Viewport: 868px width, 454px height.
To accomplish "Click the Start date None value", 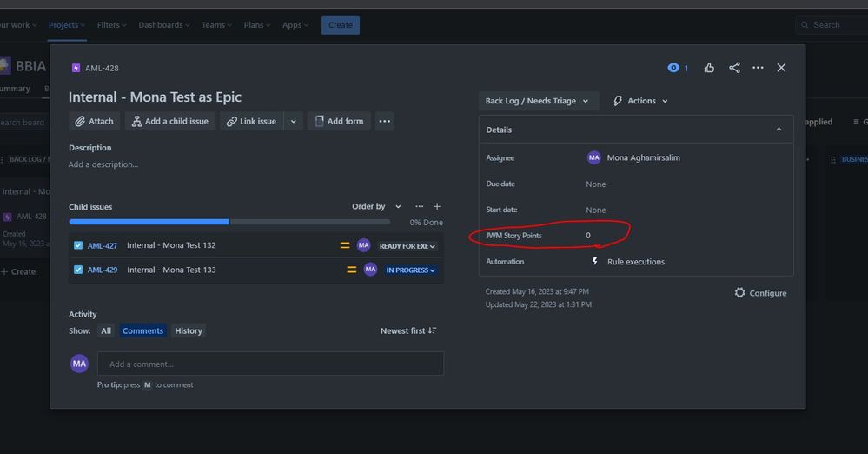I will coord(596,210).
